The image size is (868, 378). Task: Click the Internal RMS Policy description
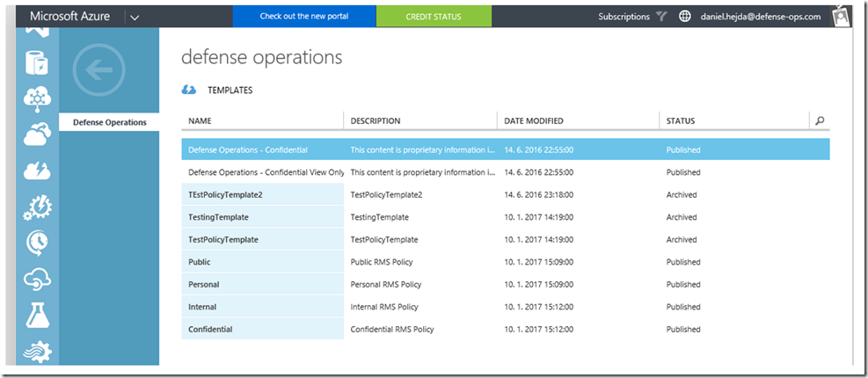[384, 307]
